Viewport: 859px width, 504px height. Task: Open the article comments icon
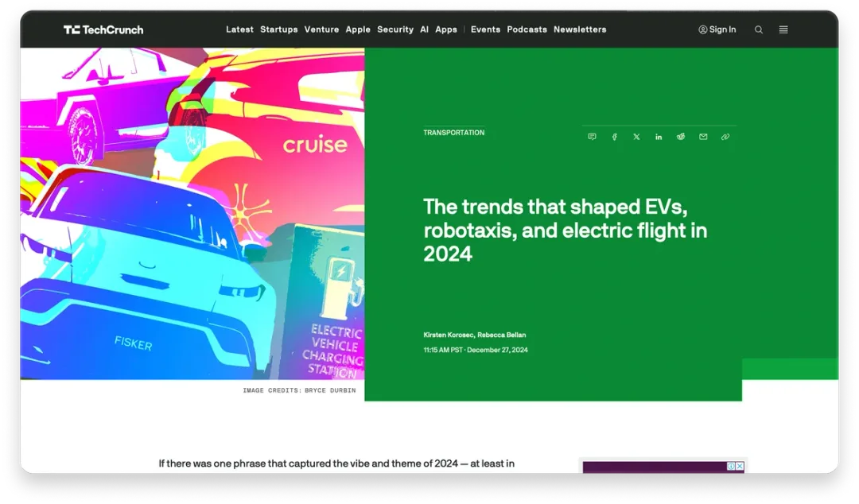click(592, 137)
